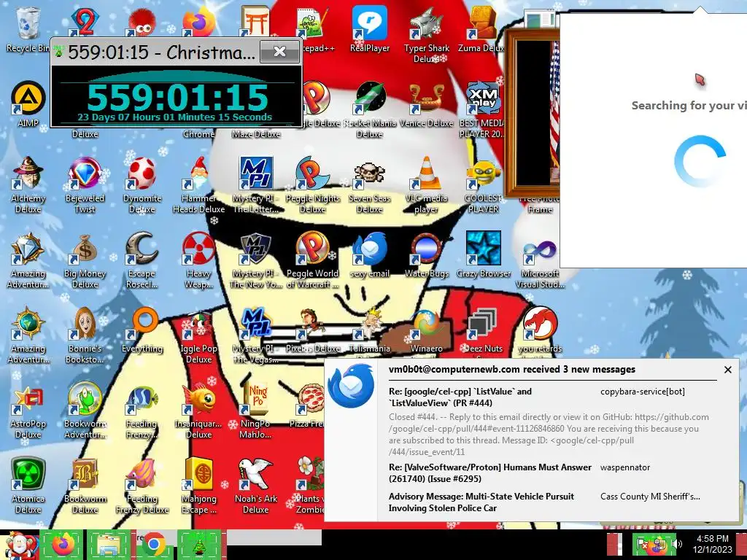Screen dimensions: 747x560
Task: Click the Free Photo Frame thumbnail
Action: click(x=533, y=113)
